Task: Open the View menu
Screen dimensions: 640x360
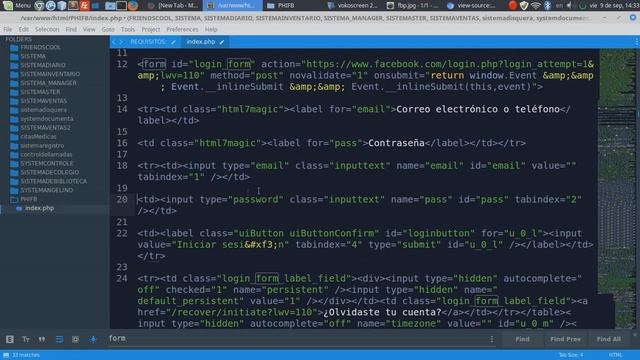Action: tap(89, 29)
